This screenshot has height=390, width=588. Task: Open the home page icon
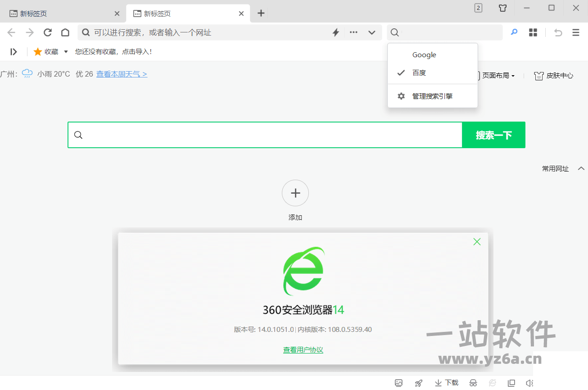pos(65,32)
